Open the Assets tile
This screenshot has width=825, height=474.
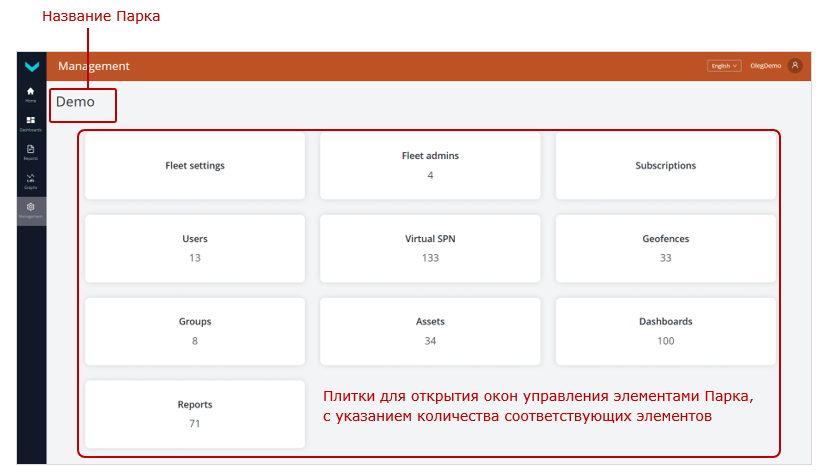430,331
